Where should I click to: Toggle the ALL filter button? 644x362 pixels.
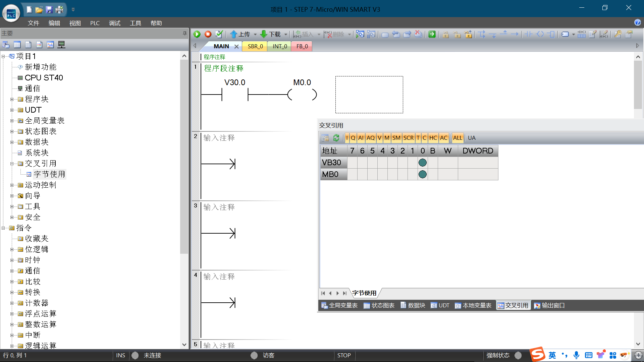coord(457,138)
